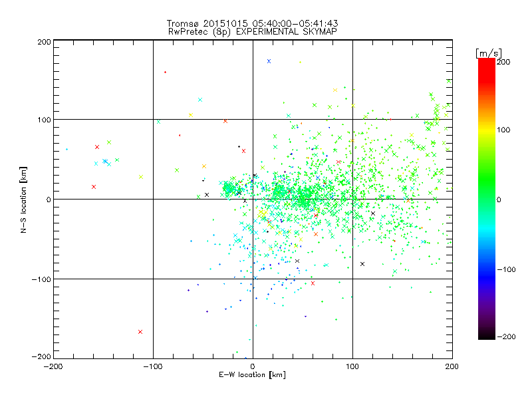Click the colorbar tick label "200"
Screen dimensions: 532x399
click(503, 62)
